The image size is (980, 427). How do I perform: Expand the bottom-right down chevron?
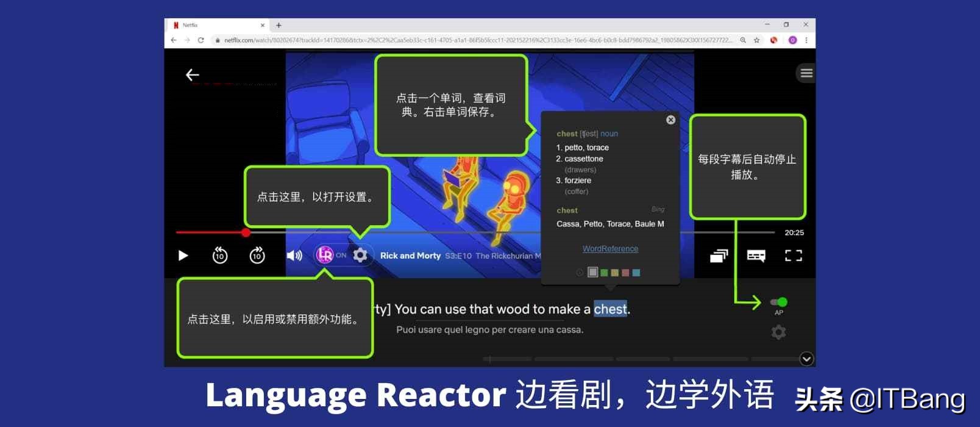[x=806, y=359]
